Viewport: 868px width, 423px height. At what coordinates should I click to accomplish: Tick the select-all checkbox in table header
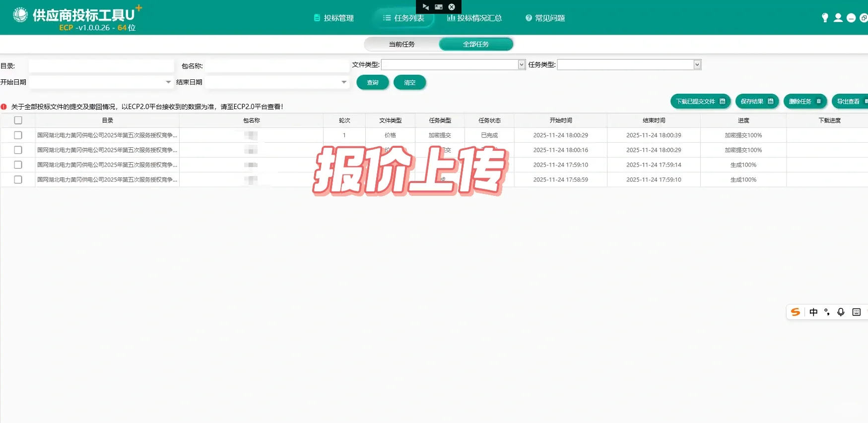pos(18,120)
